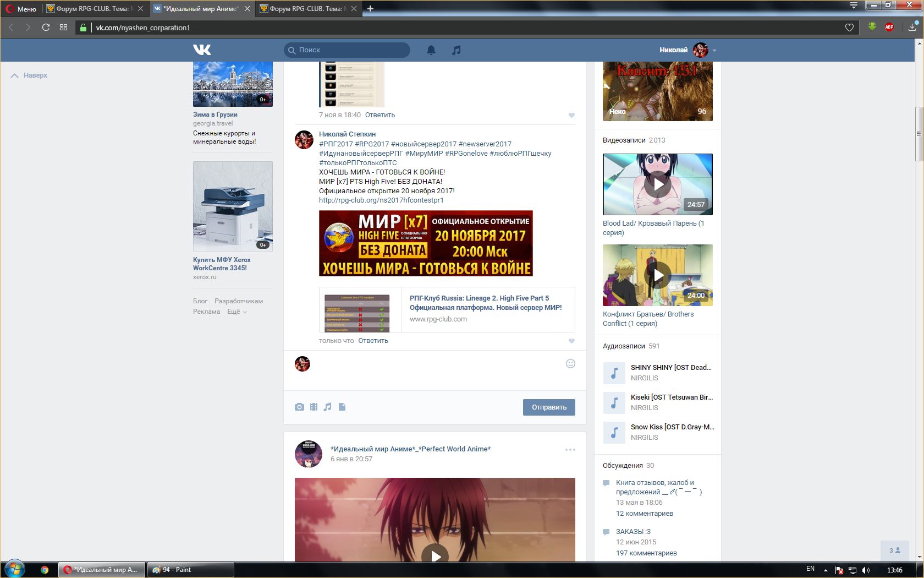Attach audio using music note icon
The height and width of the screenshot is (578, 924).
pyautogui.click(x=328, y=407)
